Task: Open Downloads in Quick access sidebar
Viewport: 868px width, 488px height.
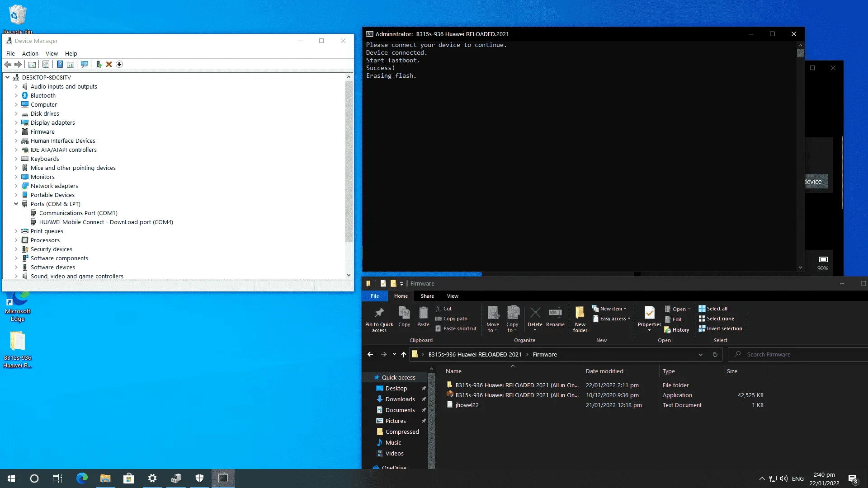Action: pyautogui.click(x=400, y=399)
